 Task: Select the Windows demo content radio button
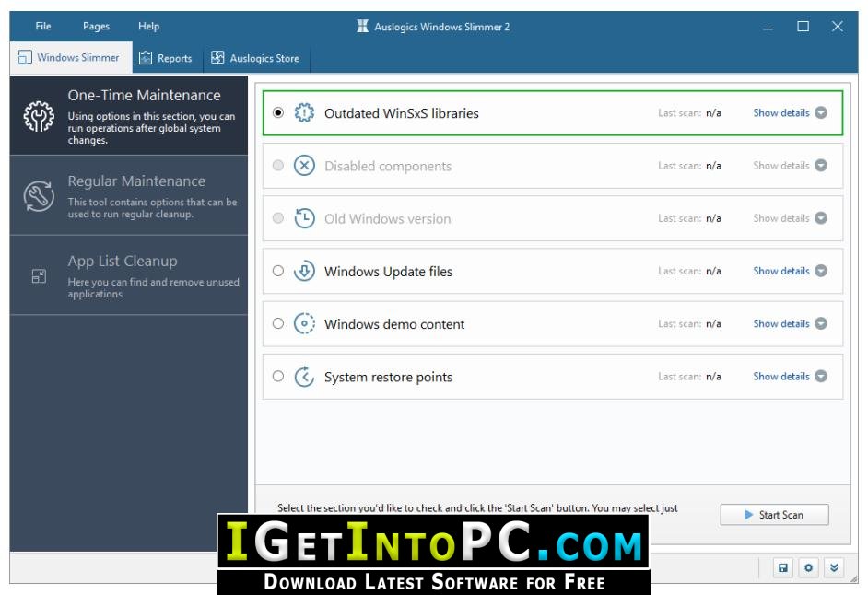278,323
